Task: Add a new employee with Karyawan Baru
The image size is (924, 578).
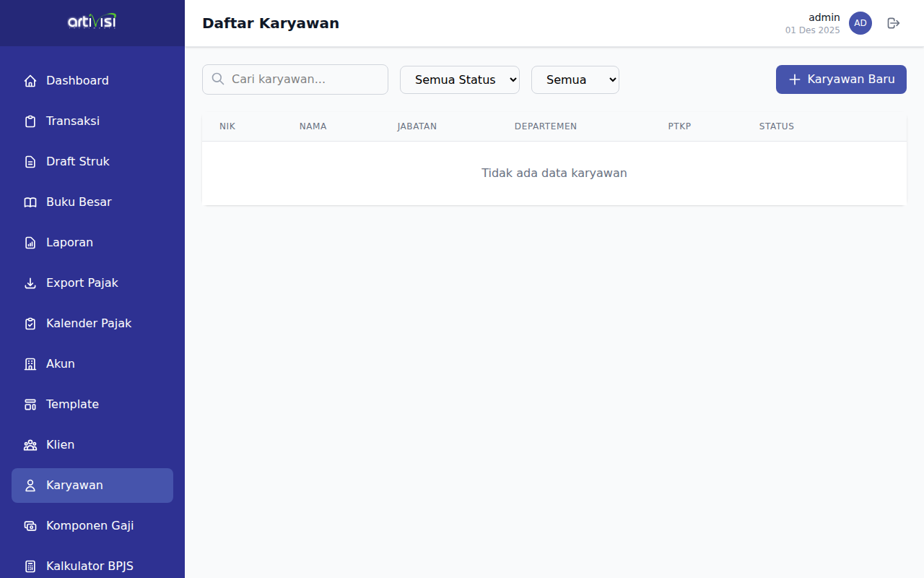Action: 841,79
